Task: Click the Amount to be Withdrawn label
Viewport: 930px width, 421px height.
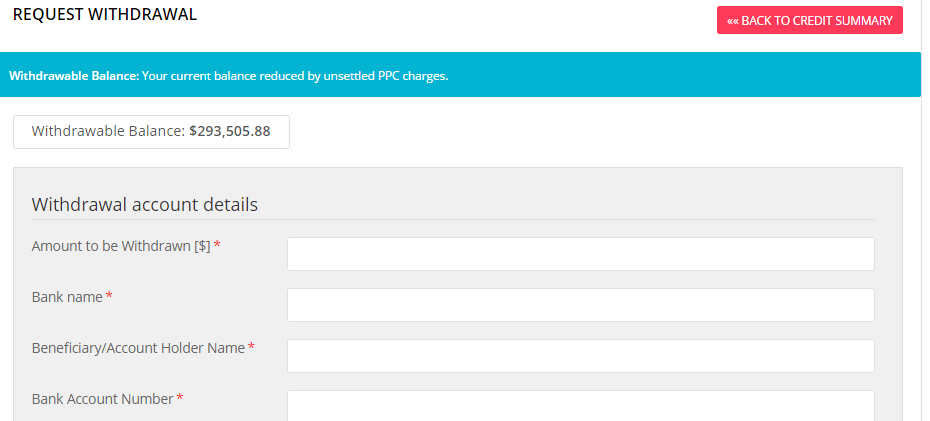Action: point(121,246)
